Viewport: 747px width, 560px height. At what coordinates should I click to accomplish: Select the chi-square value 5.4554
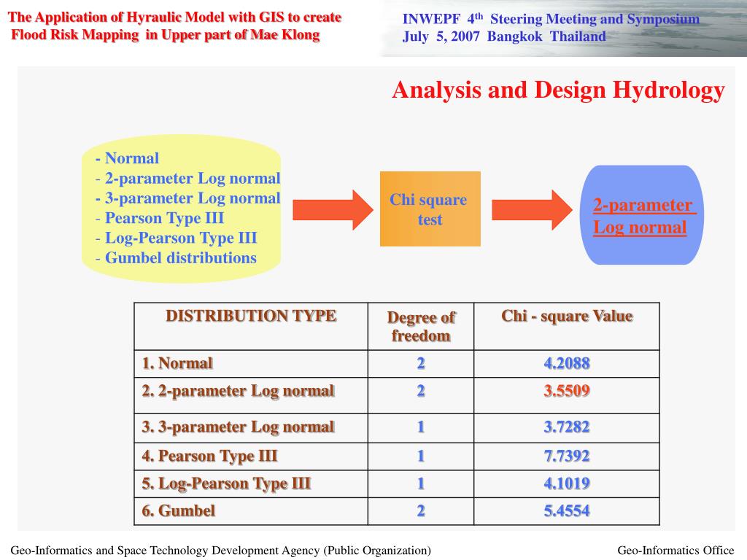(x=567, y=511)
